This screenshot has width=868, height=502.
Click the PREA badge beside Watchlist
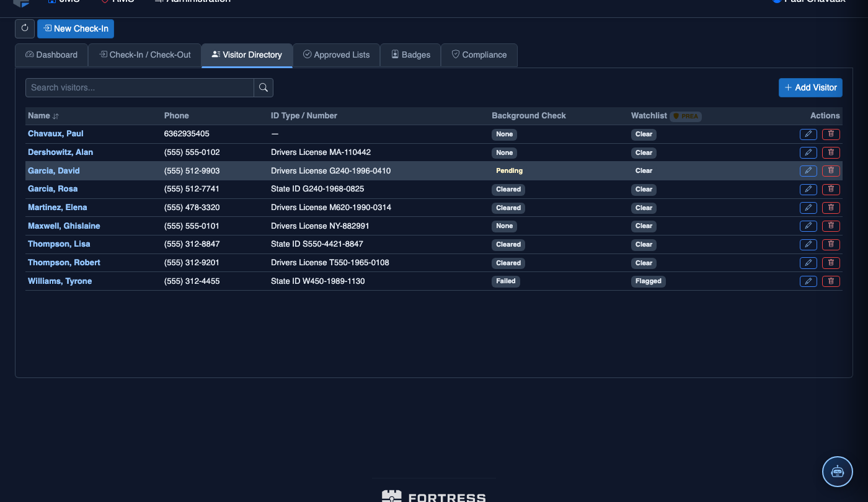click(x=686, y=116)
